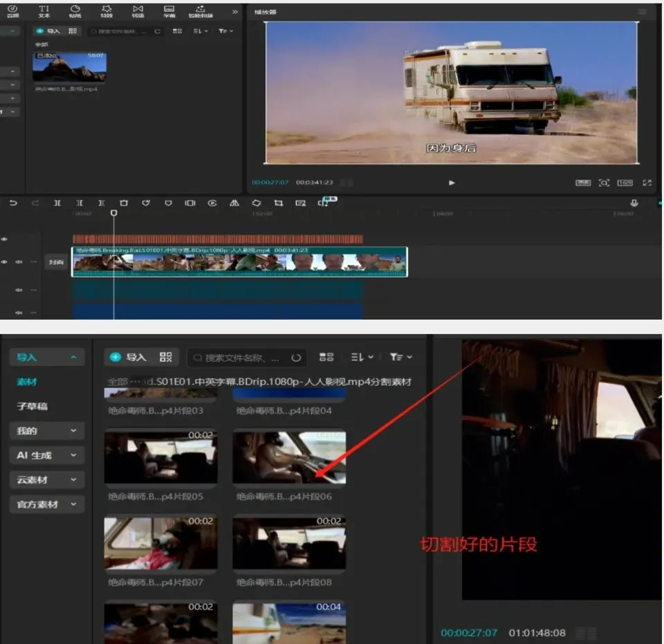The image size is (664, 644).
Task: Toggle visibility of the orange subtitle track
Action: click(4, 239)
